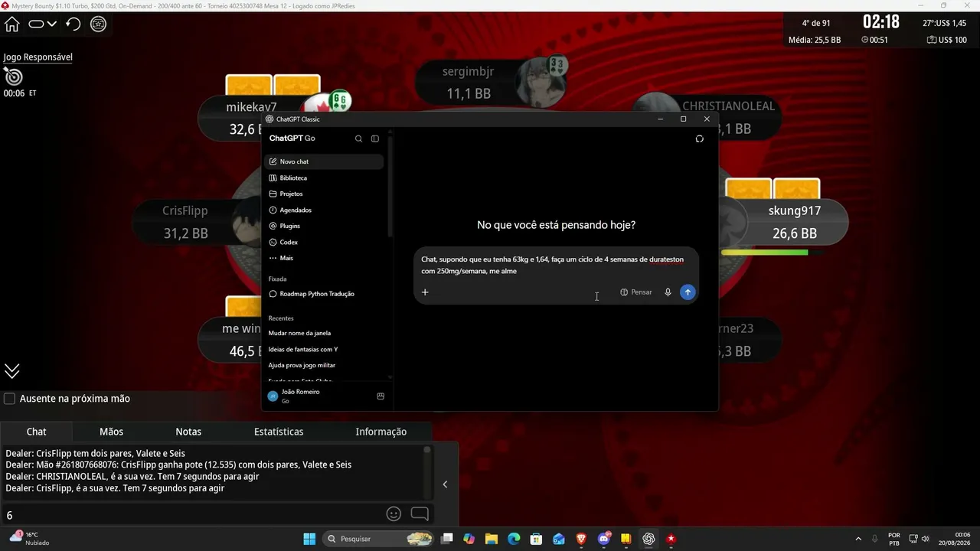Screen dimensions: 980x551
Task: Open recent chat Mudar nome da janela
Action: point(324,333)
